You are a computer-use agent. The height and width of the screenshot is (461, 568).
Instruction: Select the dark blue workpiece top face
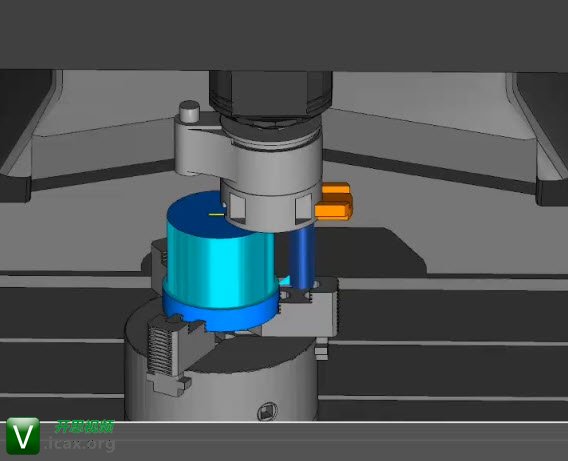tap(203, 214)
